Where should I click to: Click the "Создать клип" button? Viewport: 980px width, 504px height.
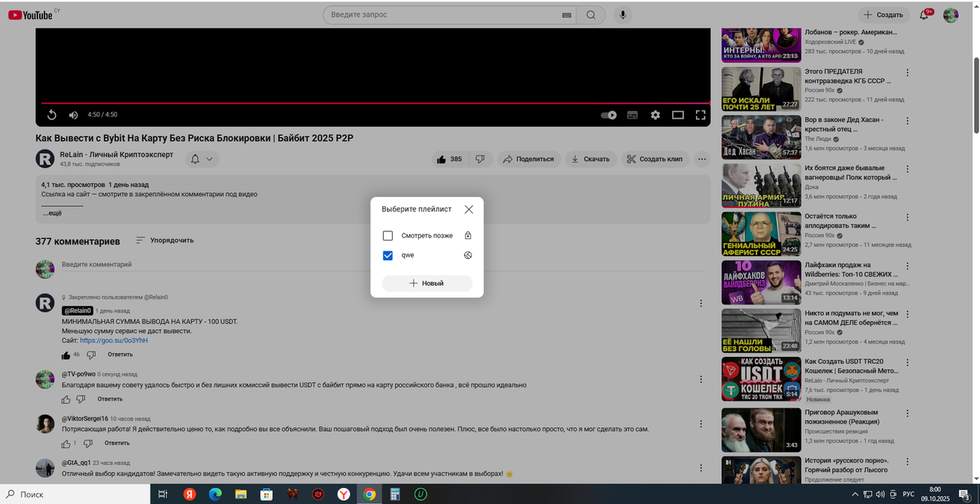655,159
